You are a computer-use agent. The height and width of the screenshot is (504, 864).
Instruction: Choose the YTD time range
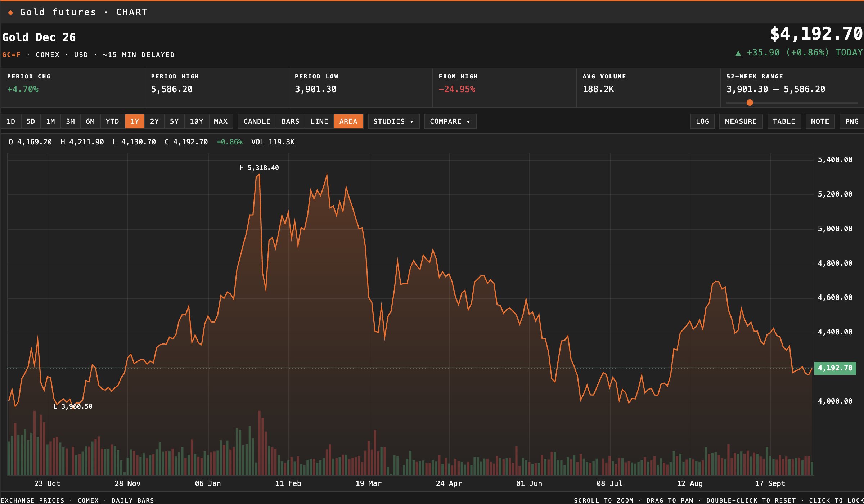(x=112, y=121)
